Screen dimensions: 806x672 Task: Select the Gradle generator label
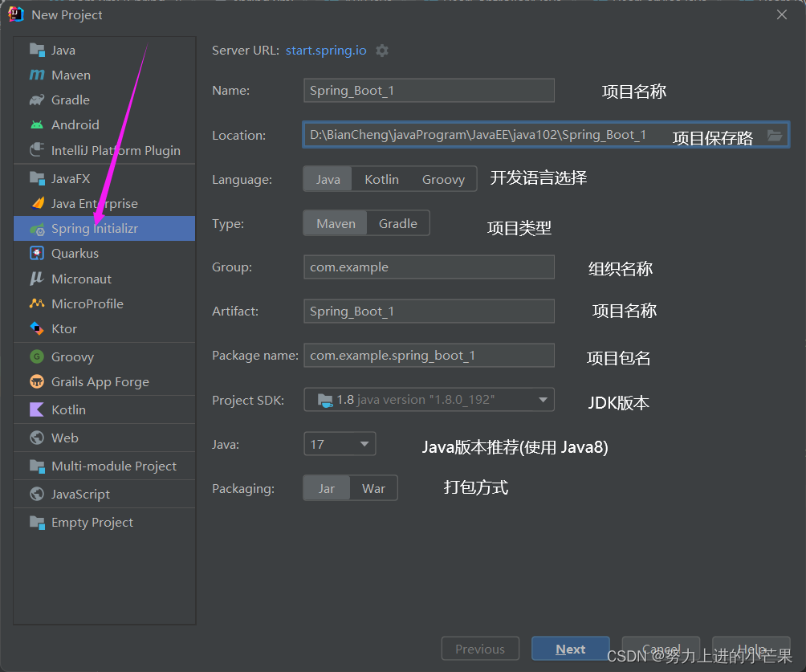tap(71, 100)
